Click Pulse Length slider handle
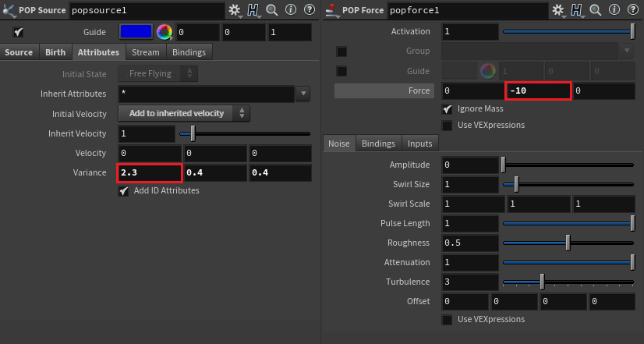The image size is (644, 344). point(633,223)
